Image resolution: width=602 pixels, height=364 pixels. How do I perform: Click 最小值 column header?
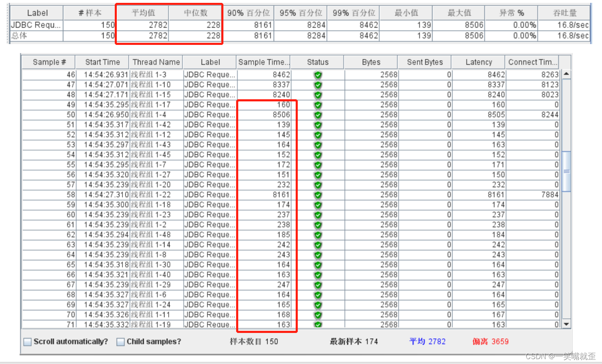(406, 13)
